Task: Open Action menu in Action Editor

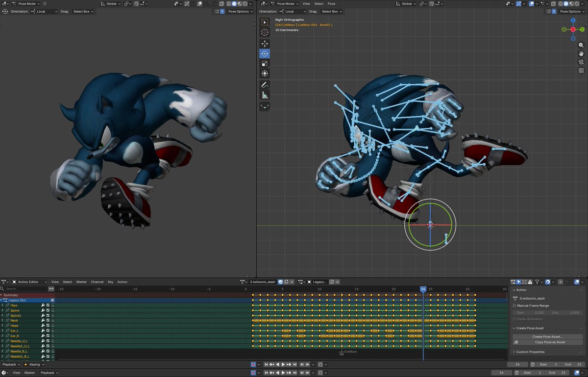Action: pos(122,282)
